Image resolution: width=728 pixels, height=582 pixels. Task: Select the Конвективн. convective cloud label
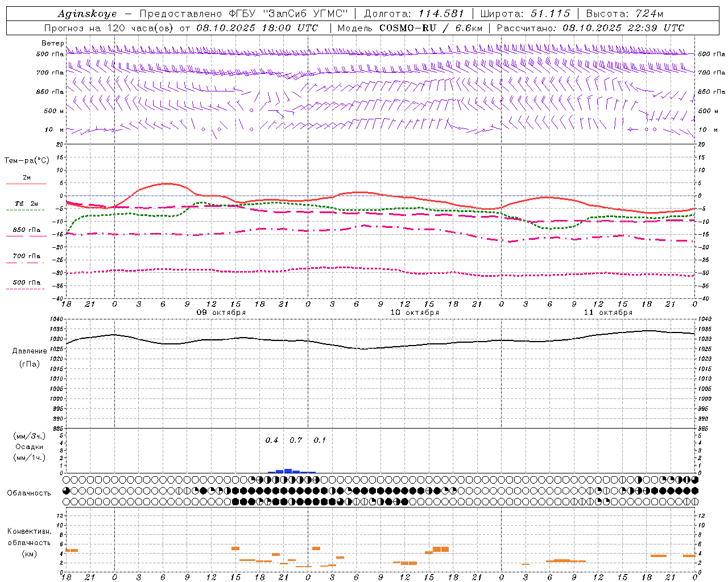(x=29, y=531)
